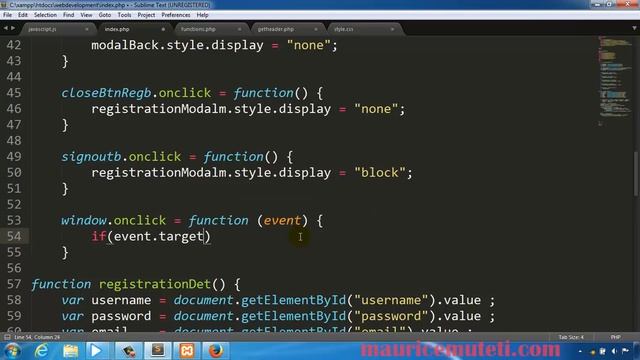Toggle the side bar status icon
Viewport: 640px width, 360px height.
[x=7, y=337]
